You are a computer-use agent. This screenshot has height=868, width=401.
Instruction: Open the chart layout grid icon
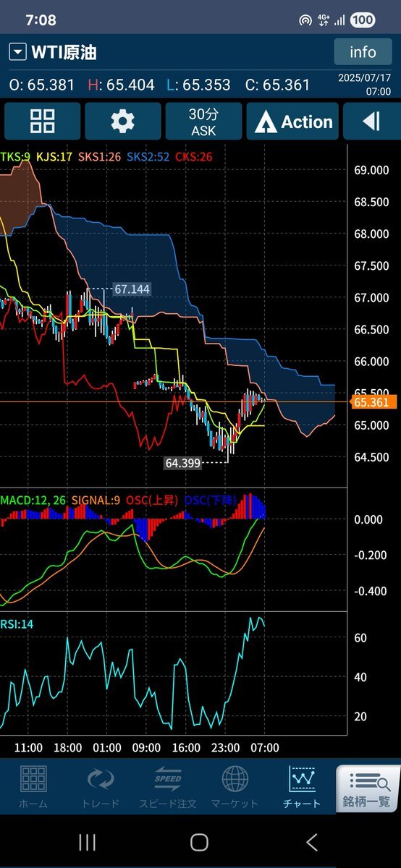pos(43,122)
